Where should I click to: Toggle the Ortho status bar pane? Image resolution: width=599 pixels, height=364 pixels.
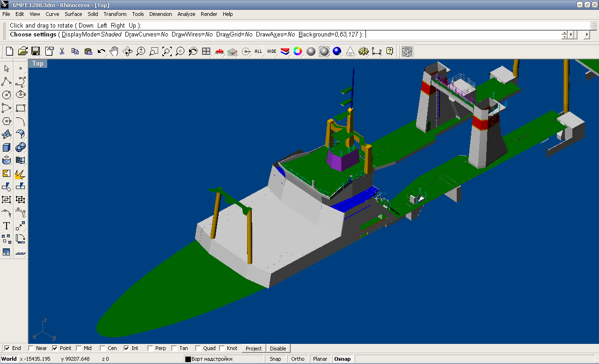coord(298,359)
